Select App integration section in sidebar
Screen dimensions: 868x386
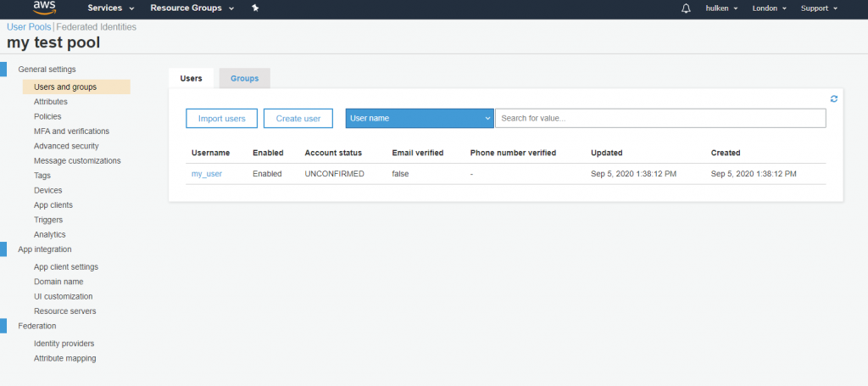[x=45, y=249]
